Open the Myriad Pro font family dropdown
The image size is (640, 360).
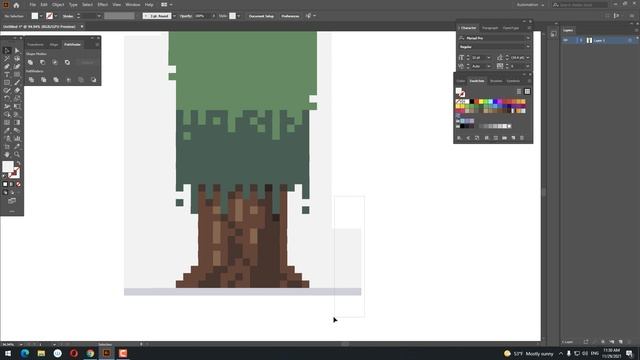pyautogui.click(x=528, y=38)
